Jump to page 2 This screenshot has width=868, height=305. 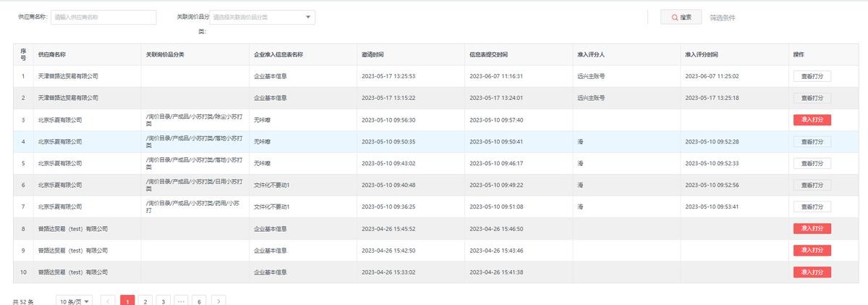(145, 301)
